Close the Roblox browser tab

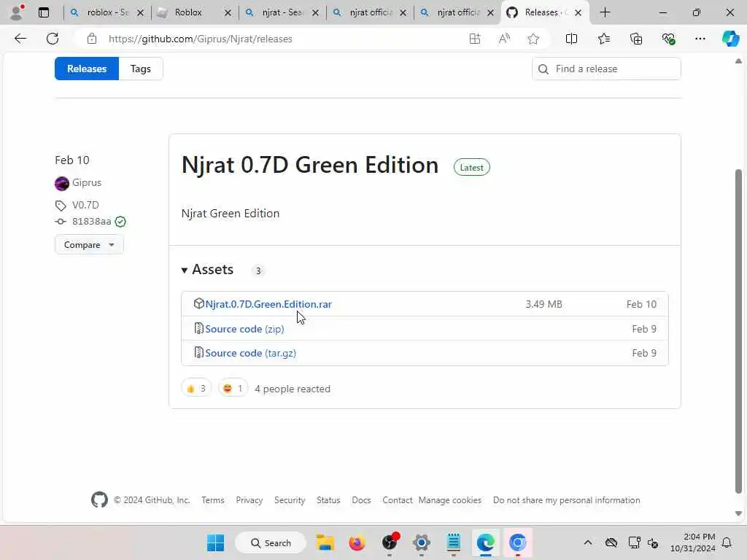(228, 13)
